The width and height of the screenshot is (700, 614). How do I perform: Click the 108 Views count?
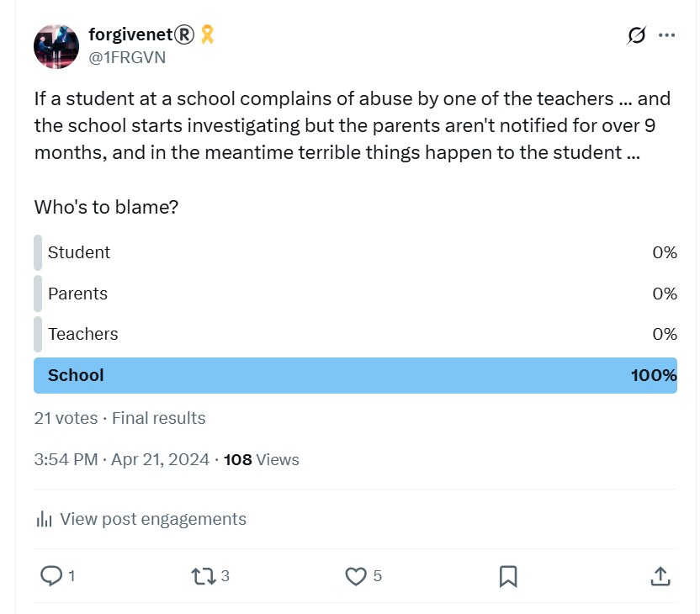point(261,459)
